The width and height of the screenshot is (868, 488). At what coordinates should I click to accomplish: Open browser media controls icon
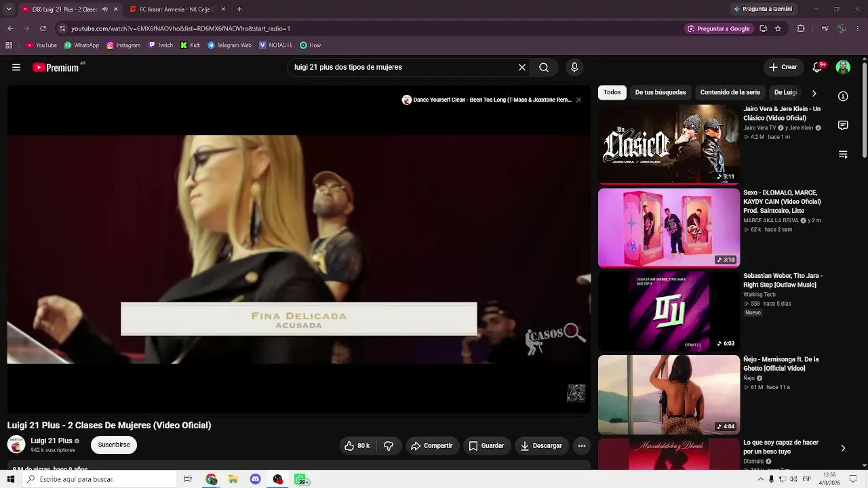point(825,28)
